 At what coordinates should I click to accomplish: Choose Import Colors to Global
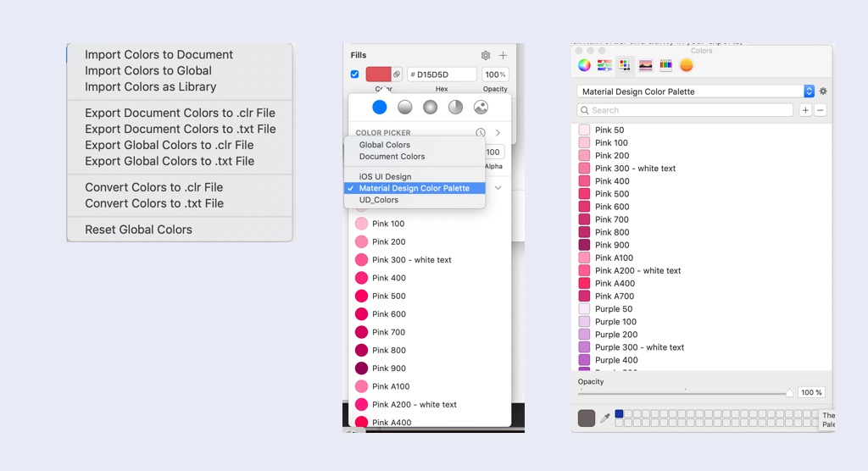(148, 70)
